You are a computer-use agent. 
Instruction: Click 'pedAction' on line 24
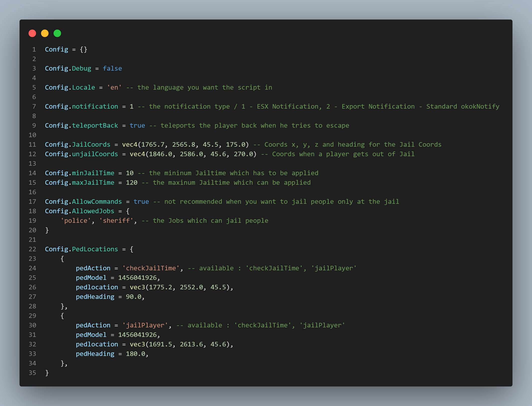point(93,268)
